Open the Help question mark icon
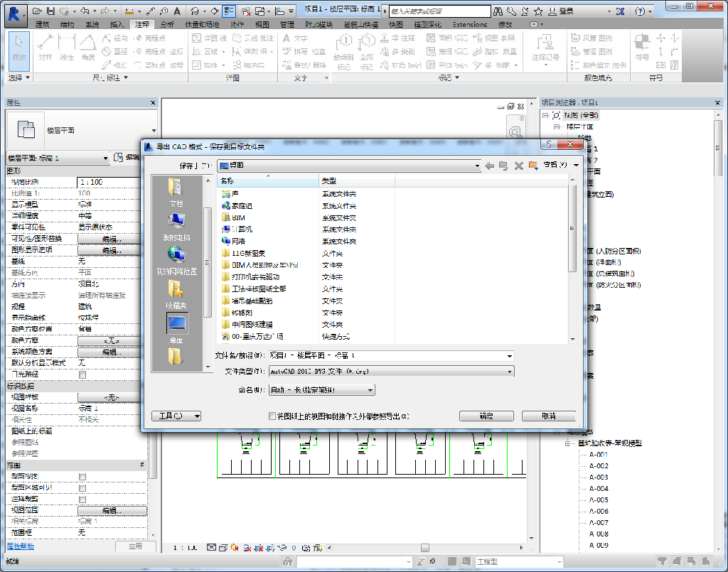 [x=641, y=11]
